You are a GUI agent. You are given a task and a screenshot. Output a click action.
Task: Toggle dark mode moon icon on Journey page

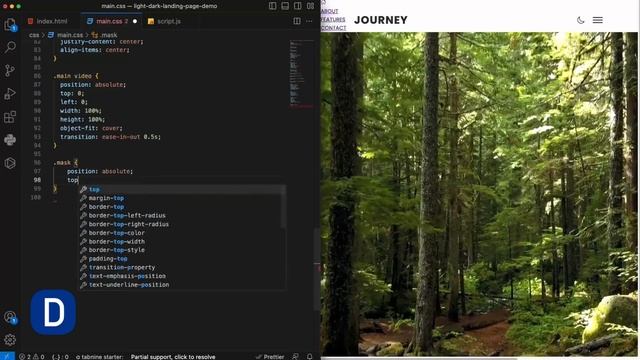point(580,20)
